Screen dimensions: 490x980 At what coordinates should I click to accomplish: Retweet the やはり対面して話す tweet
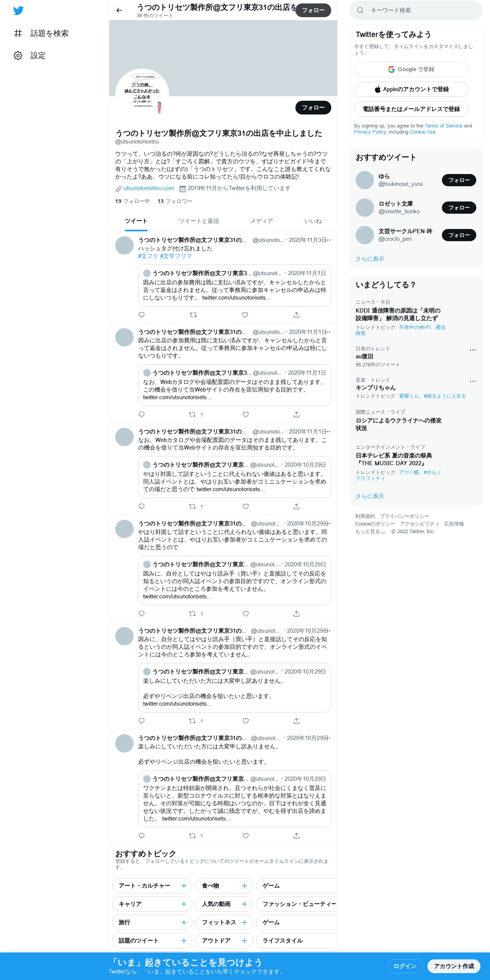click(x=192, y=614)
